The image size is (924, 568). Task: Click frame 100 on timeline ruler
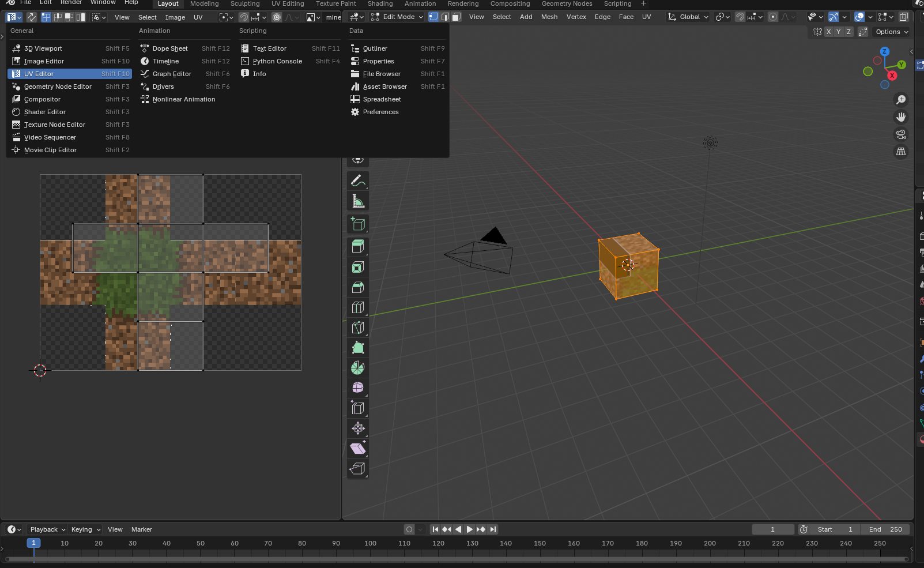371,543
